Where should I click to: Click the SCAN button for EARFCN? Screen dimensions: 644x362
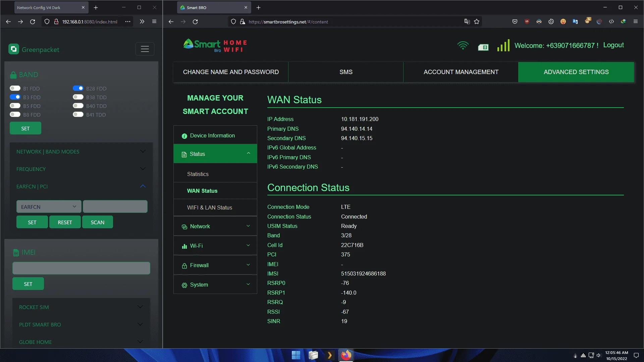tap(98, 222)
